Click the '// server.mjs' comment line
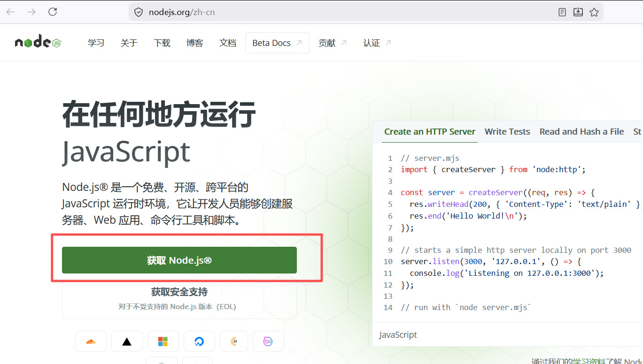 (430, 159)
